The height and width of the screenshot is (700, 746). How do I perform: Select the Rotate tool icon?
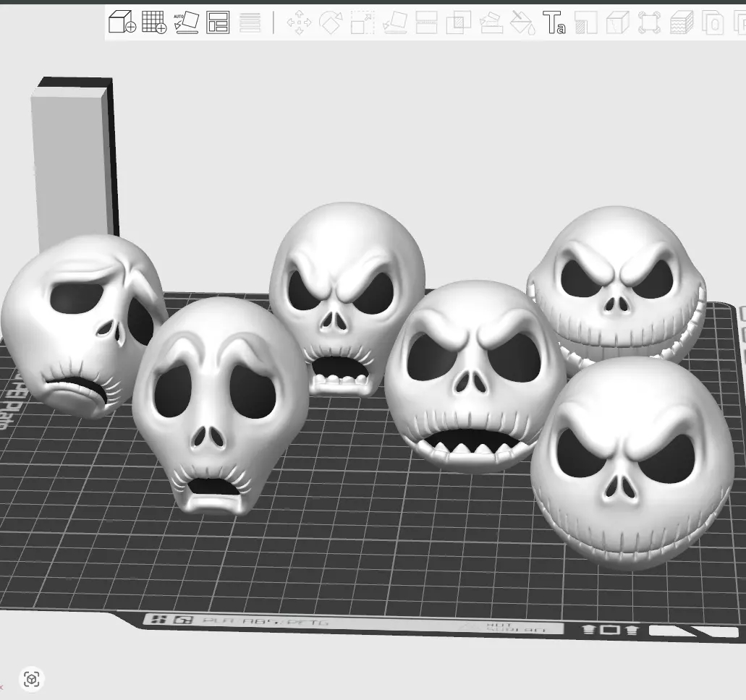(331, 22)
